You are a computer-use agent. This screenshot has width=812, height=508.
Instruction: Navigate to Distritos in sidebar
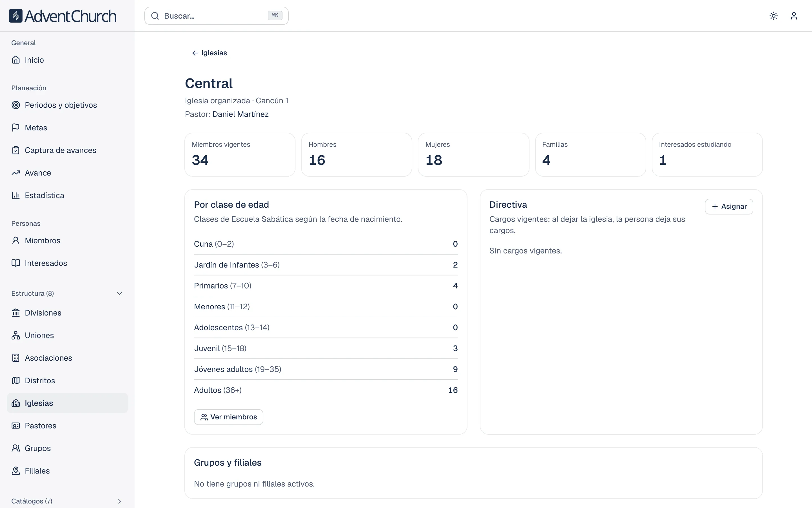point(67,380)
